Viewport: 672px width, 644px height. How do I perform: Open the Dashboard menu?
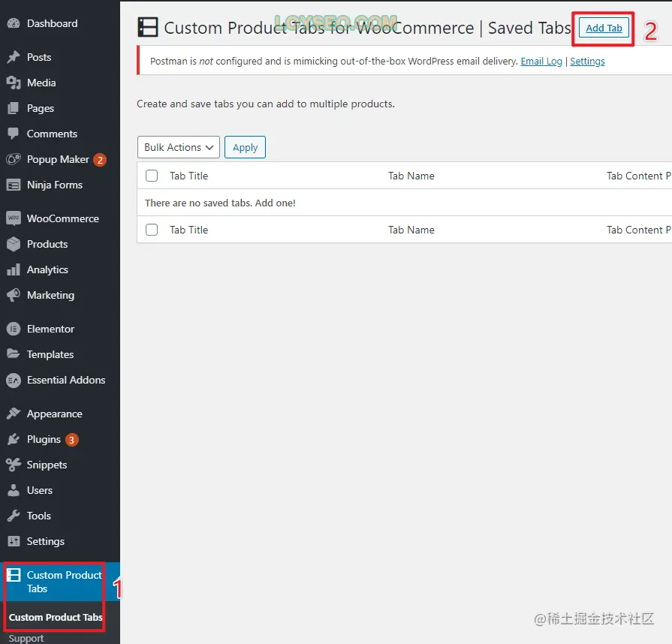tap(53, 23)
